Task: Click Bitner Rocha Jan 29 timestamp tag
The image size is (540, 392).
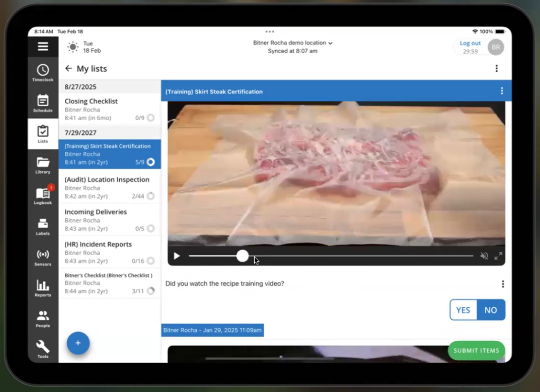Action: 213,330
